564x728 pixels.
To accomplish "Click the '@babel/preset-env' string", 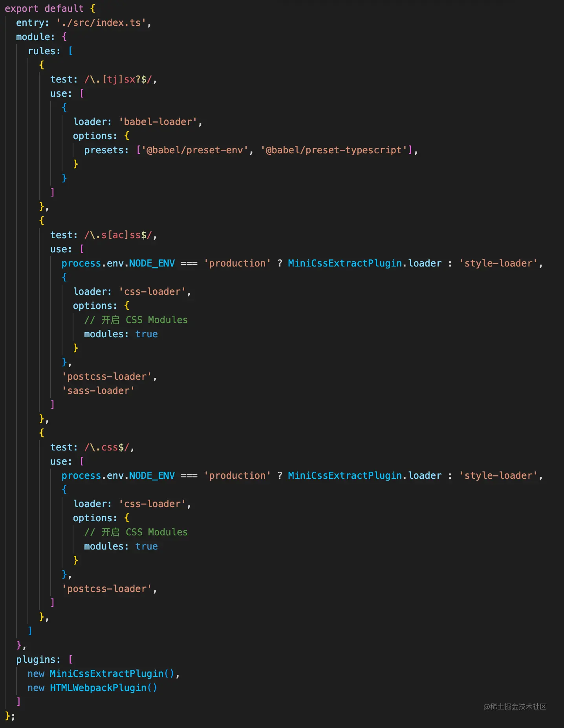I will pos(195,150).
